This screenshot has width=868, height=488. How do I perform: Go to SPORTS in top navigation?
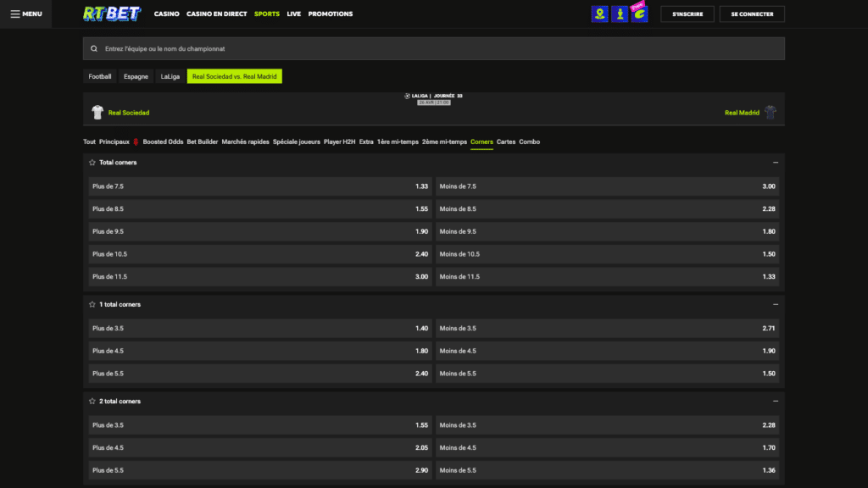point(267,14)
